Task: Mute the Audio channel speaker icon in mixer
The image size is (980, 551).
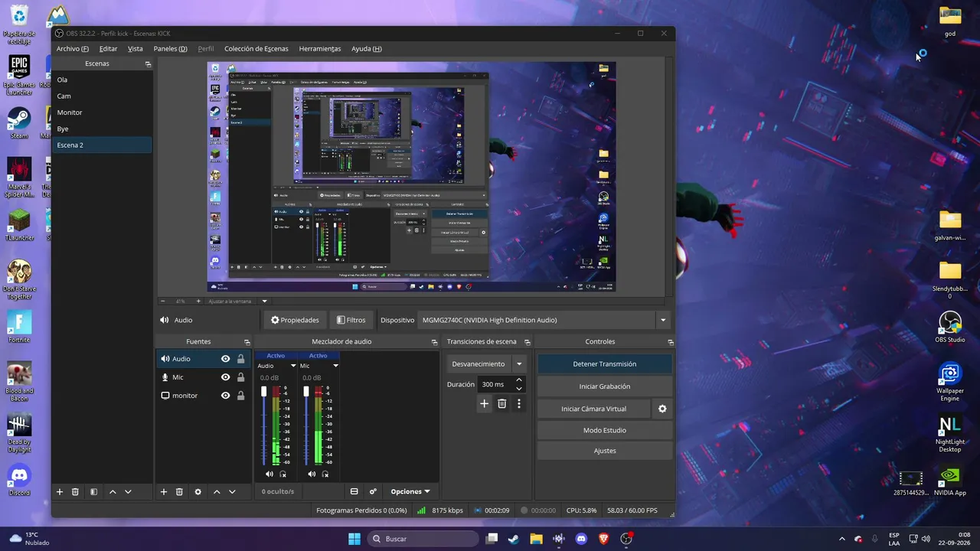Action: pos(269,474)
